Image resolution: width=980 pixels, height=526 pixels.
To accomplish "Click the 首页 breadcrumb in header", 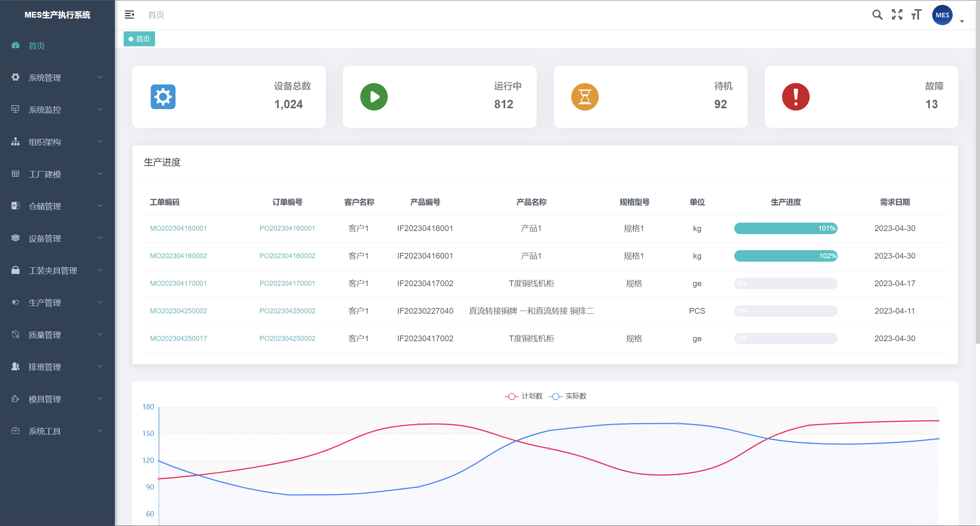I will (x=156, y=15).
